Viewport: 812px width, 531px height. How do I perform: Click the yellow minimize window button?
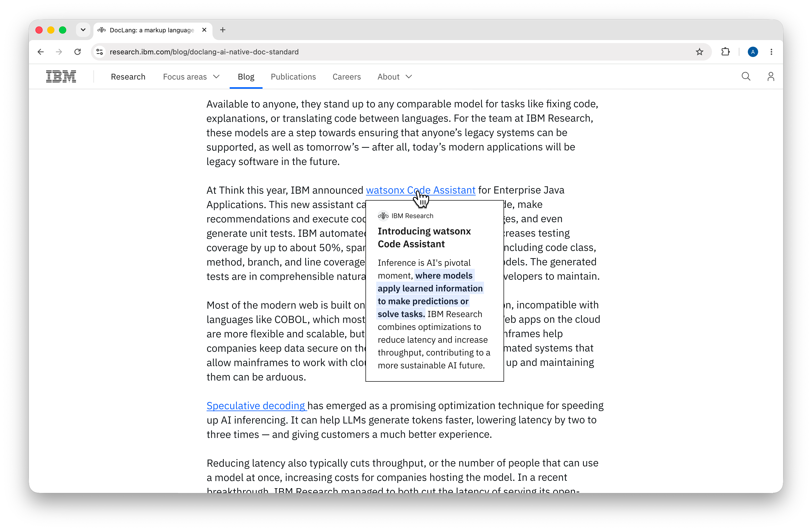51,30
